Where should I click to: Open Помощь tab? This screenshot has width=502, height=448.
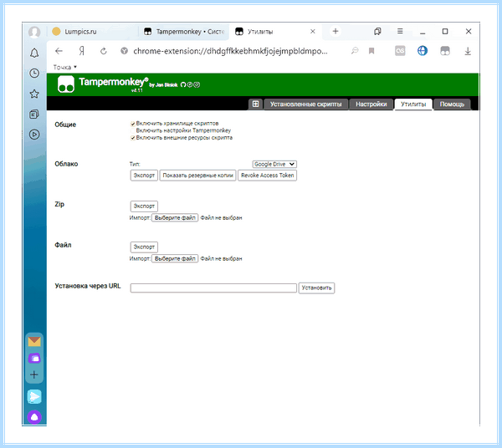(452, 104)
